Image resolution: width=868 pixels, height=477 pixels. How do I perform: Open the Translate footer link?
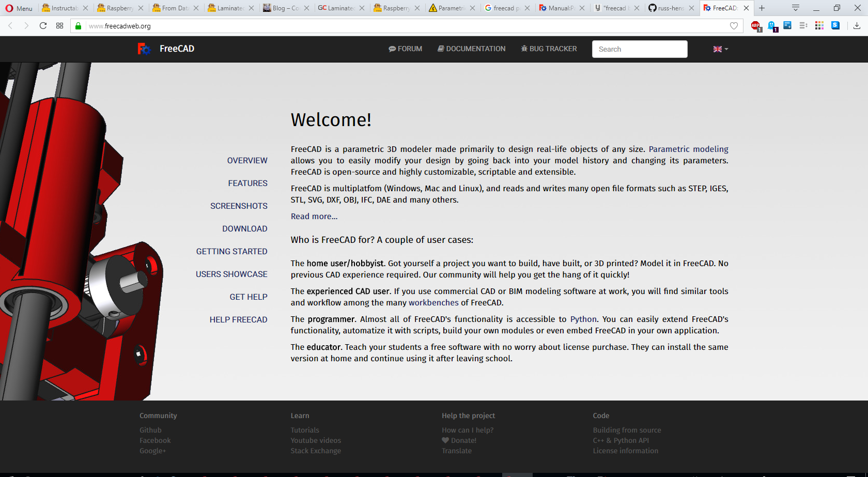[x=457, y=451]
